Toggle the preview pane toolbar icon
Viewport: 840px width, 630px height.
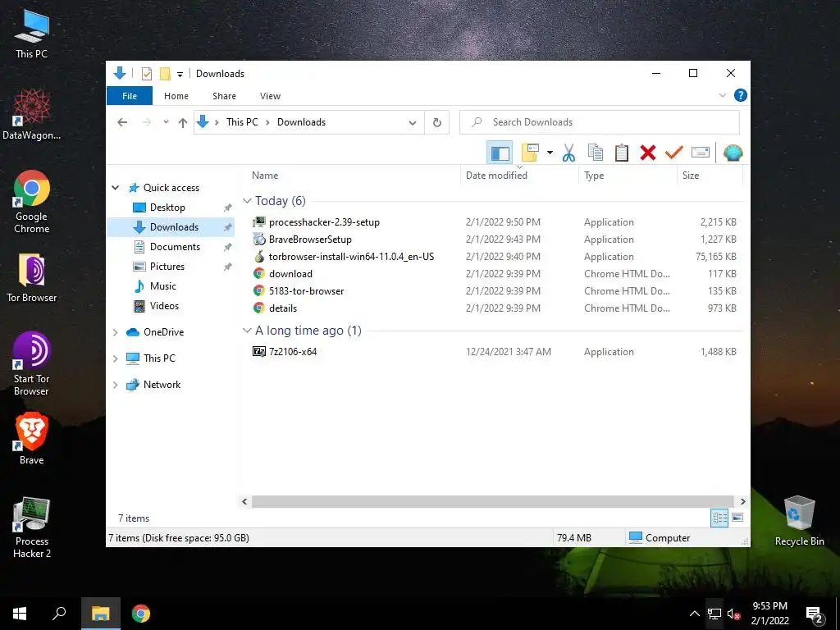[500, 153]
